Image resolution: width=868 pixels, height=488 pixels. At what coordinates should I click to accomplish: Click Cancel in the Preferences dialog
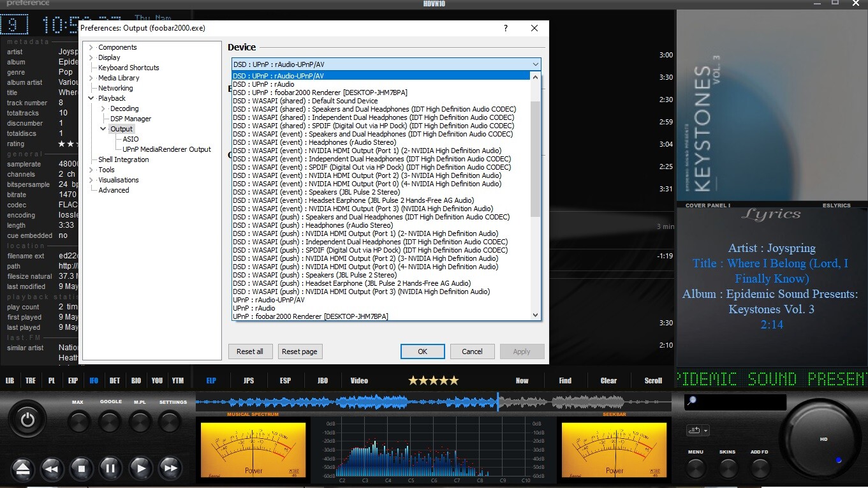pyautogui.click(x=472, y=351)
